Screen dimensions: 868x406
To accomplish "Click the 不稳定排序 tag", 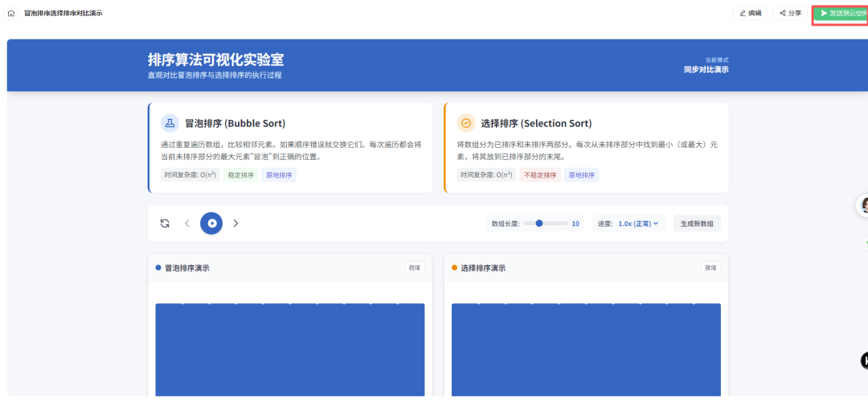I will 540,175.
